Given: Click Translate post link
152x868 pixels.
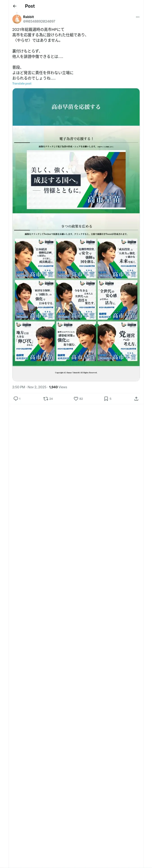Looking at the screenshot, I should [x=22, y=84].
